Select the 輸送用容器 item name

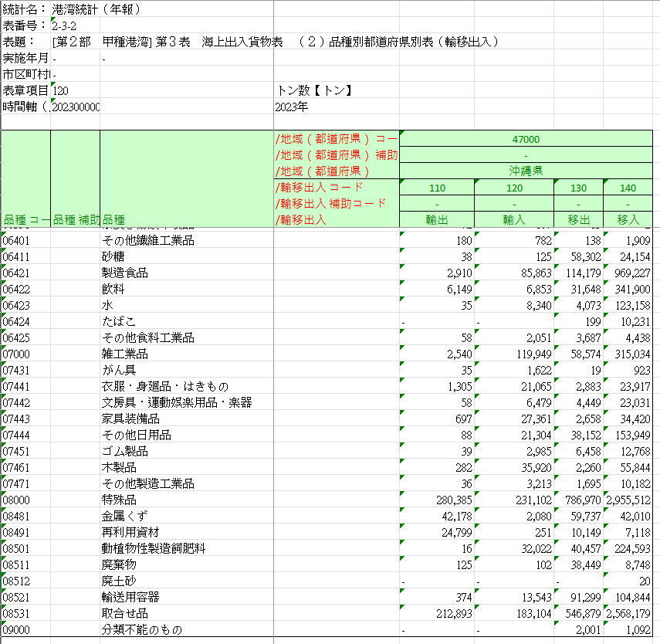130,597
